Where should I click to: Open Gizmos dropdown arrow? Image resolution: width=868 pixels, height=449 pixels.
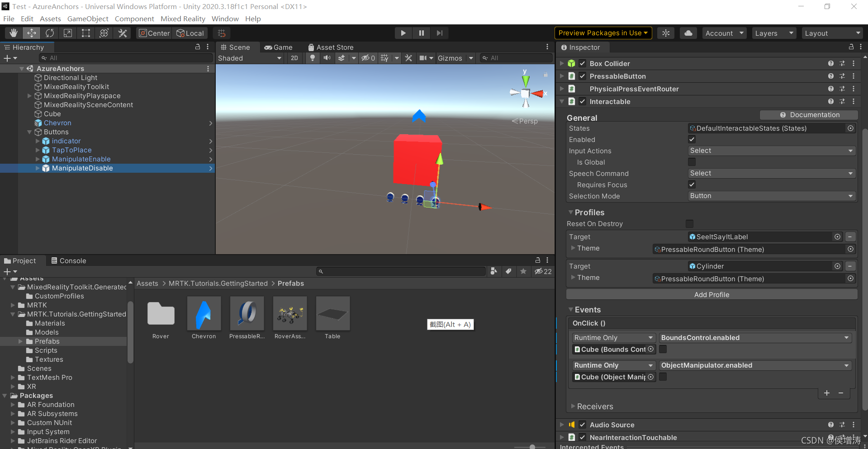click(x=471, y=58)
